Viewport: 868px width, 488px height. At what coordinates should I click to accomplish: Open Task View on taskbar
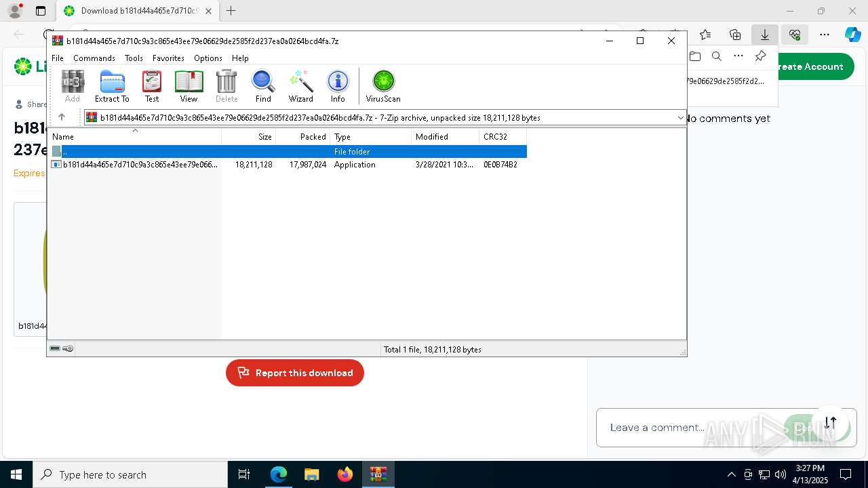click(x=244, y=474)
